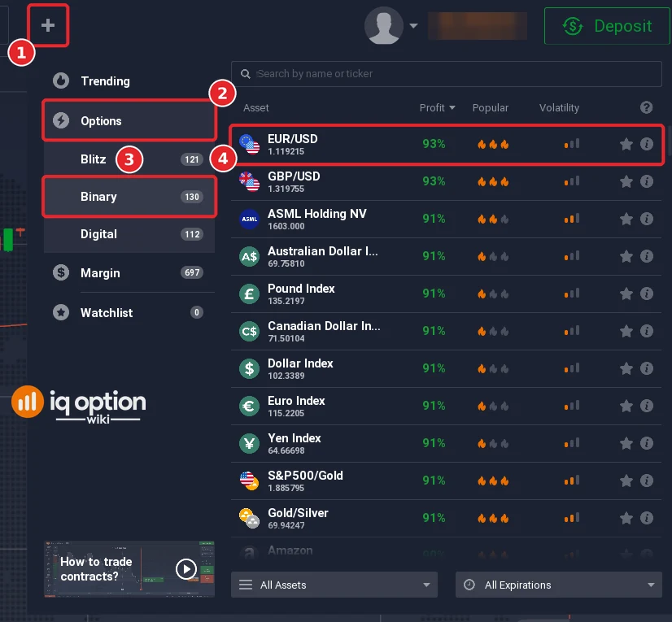Open Dollar Index info icon
Image resolution: width=672 pixels, height=622 pixels.
pos(646,368)
